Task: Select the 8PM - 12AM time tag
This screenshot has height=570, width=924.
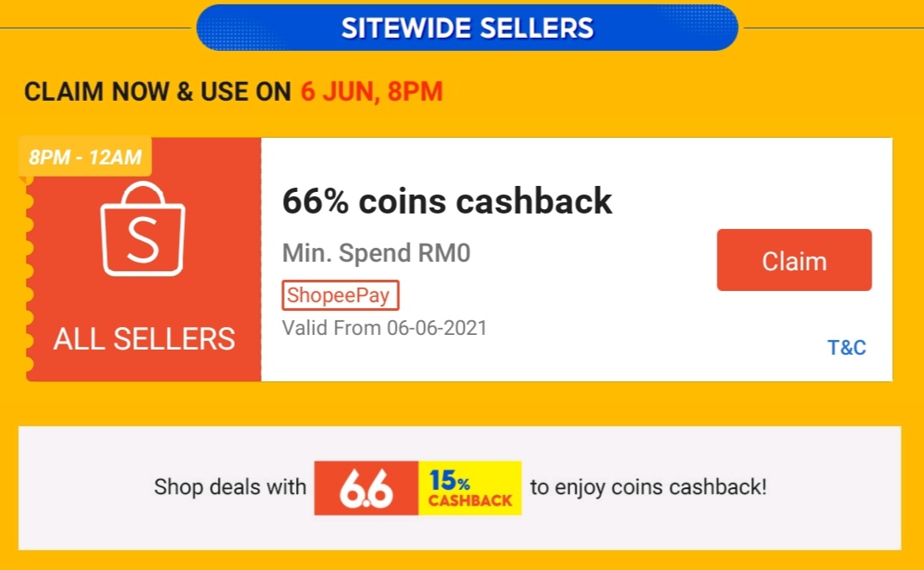Action: 86,158
